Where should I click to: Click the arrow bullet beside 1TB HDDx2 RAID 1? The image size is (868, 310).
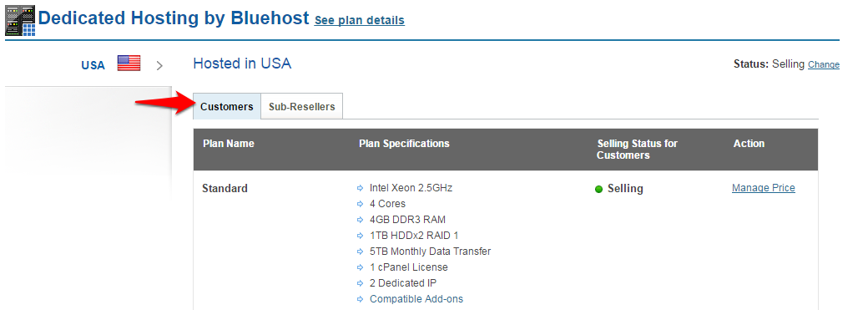[x=361, y=236]
